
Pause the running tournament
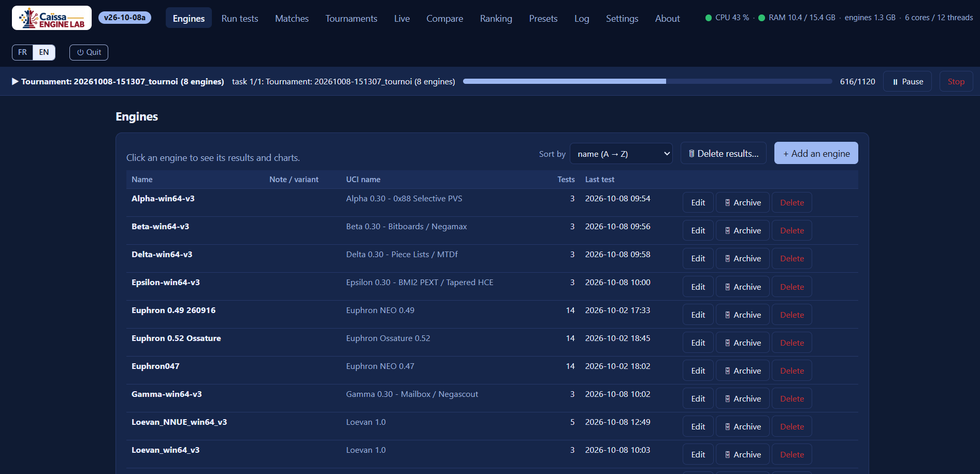907,81
